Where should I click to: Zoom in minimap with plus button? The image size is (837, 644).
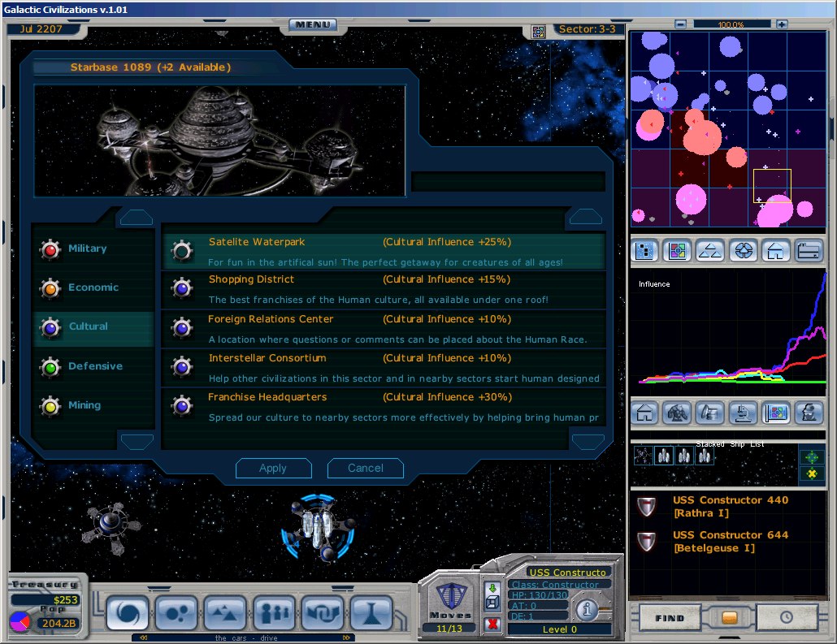pyautogui.click(x=782, y=24)
